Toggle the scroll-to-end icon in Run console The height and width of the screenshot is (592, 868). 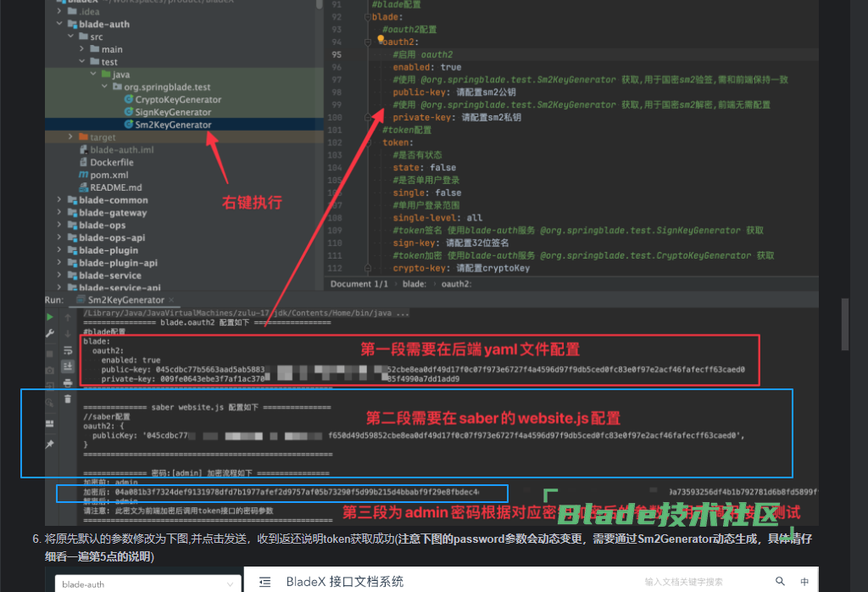click(x=68, y=366)
